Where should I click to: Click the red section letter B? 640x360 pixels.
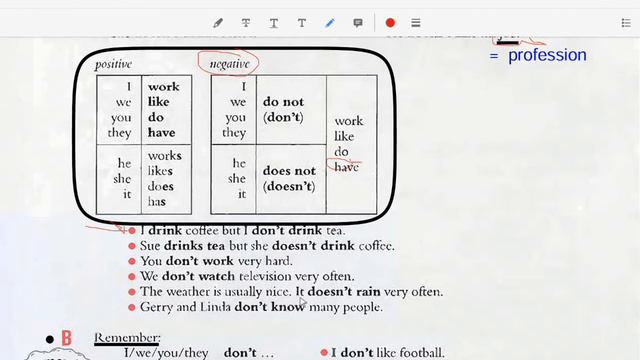66,338
